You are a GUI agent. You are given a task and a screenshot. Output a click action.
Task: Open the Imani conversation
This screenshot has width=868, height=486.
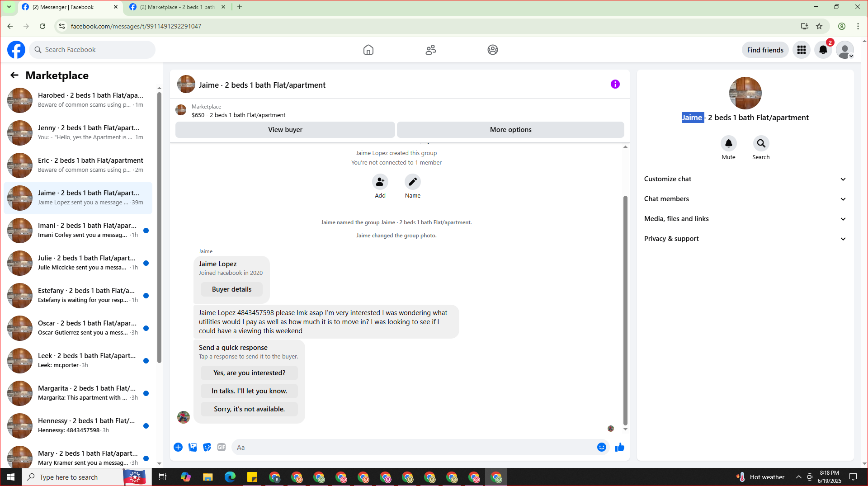click(78, 231)
